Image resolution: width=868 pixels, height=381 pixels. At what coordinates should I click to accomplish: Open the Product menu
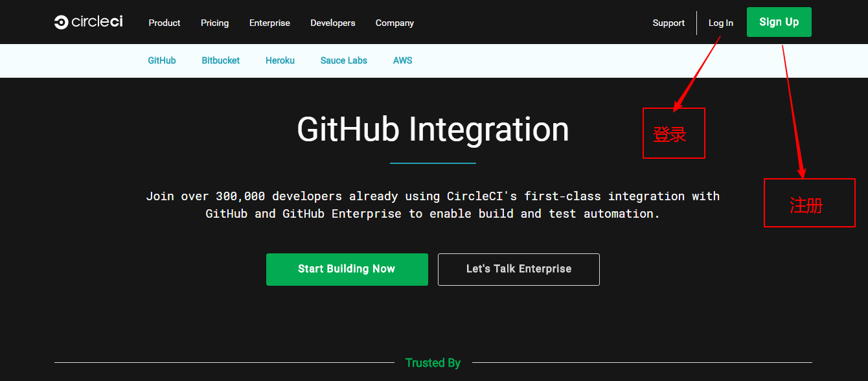point(165,23)
